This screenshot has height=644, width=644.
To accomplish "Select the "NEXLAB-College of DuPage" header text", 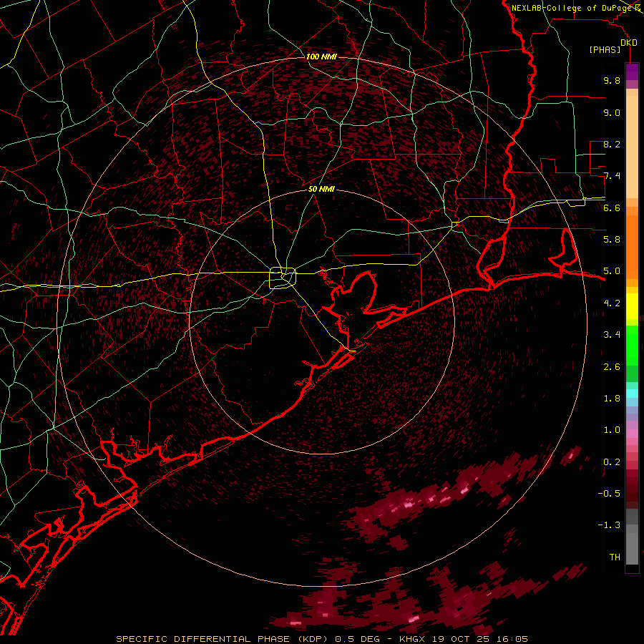I will (571, 8).
